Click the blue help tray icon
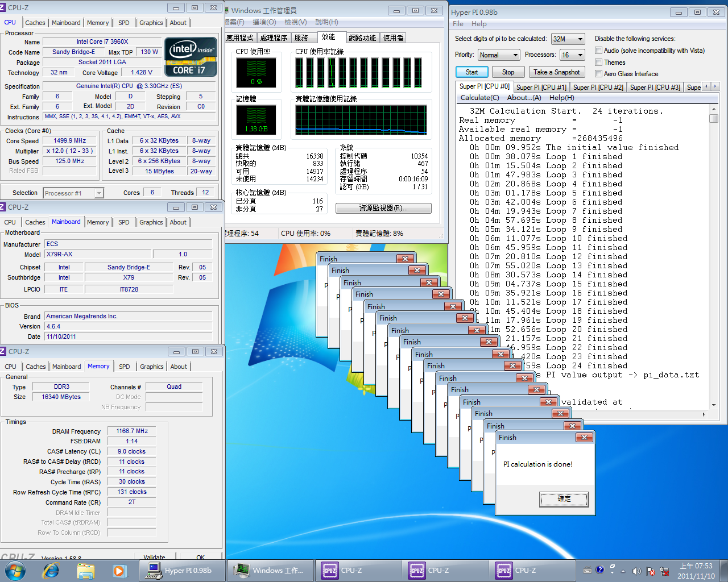The height and width of the screenshot is (582, 728). coord(599,569)
